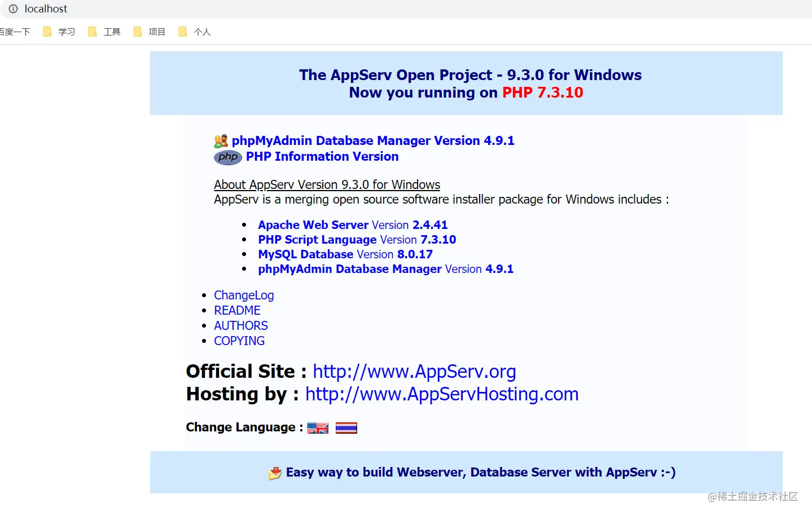Visit http://www.AppServHosting.com hosting link
Image resolution: width=812 pixels, height=516 pixels.
click(442, 394)
